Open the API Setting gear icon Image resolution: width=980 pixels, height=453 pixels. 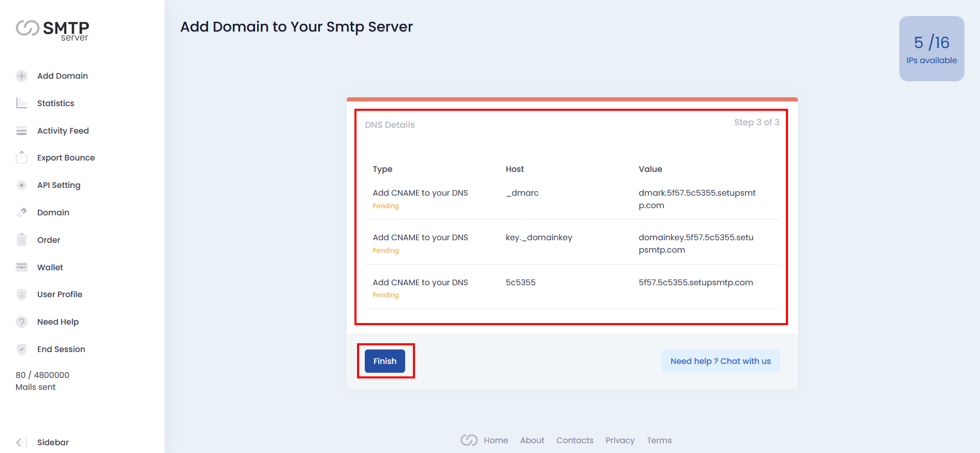pyautogui.click(x=21, y=185)
